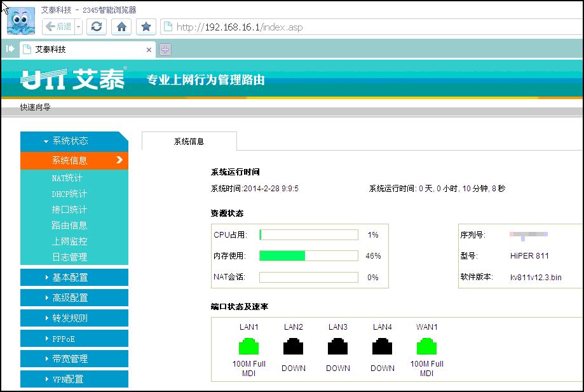Click the DOWN status under LAN2
Screen dimensions: 584x392
(x=294, y=368)
